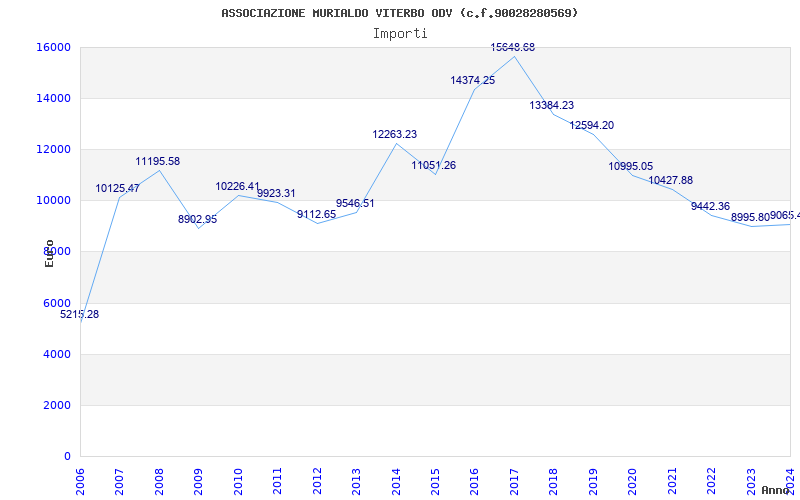Viewport: 800px width, 500px height.
Task: Click the 9112.65 data label
Action: (316, 214)
